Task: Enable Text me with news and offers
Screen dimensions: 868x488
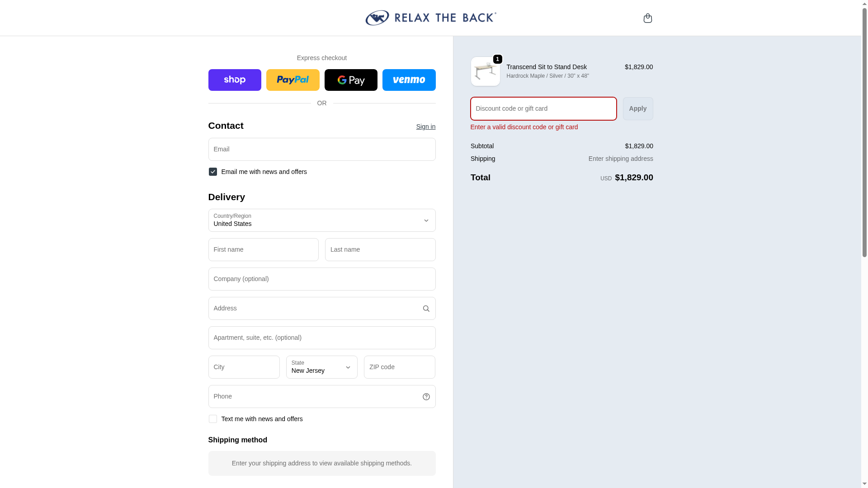Action: [x=213, y=419]
